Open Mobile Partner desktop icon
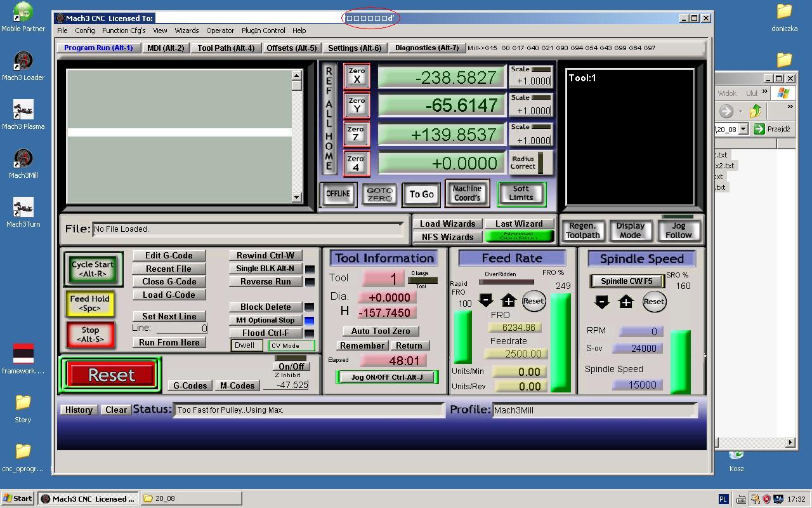This screenshot has width=812, height=508. pos(23,17)
